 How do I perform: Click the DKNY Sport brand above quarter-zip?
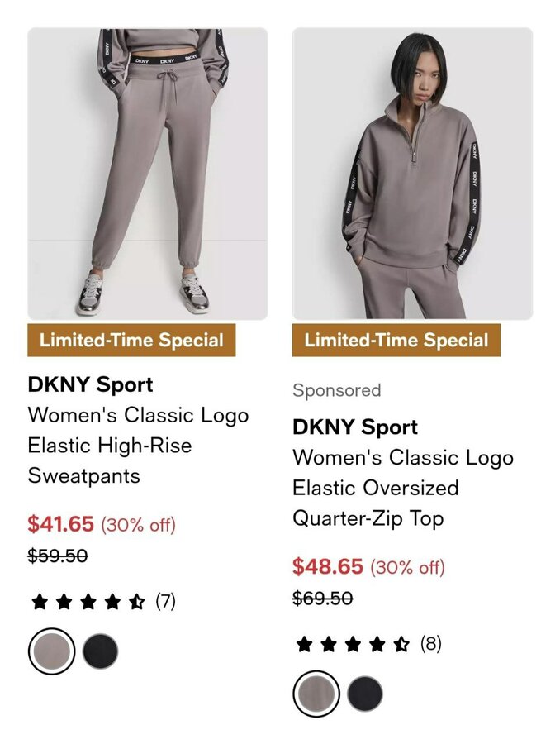pos(354,427)
